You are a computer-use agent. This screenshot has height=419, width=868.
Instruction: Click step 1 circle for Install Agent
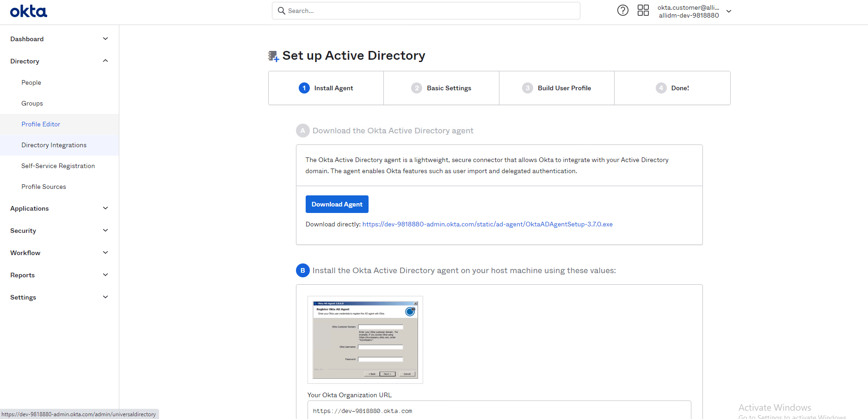point(304,88)
